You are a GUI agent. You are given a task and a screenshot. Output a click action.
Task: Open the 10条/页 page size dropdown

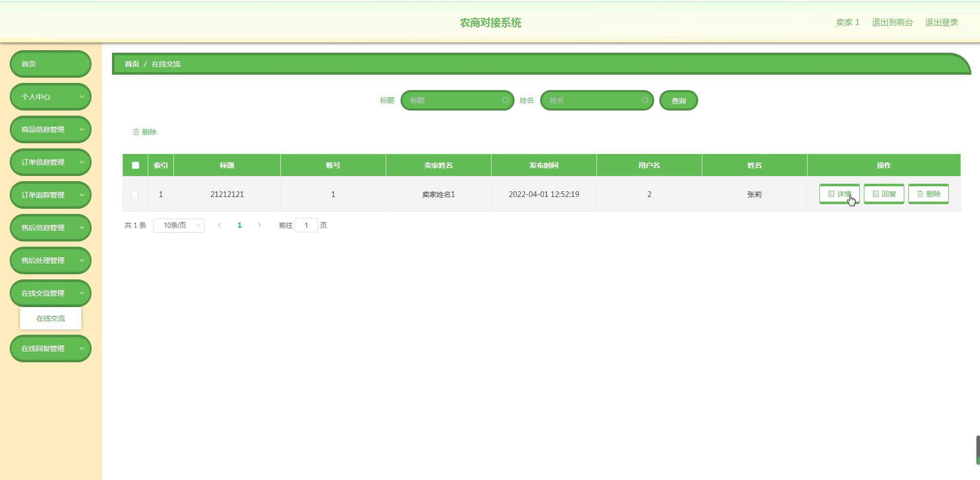(x=179, y=226)
